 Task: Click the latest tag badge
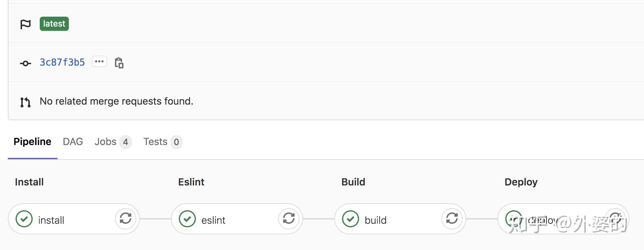tap(54, 23)
